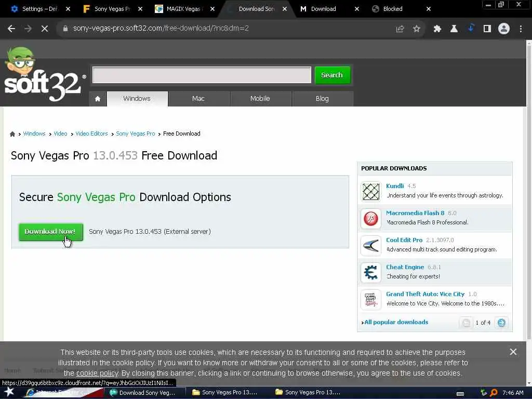
Task: Open the Macromedia Flash 8 icon
Action: [371, 219]
